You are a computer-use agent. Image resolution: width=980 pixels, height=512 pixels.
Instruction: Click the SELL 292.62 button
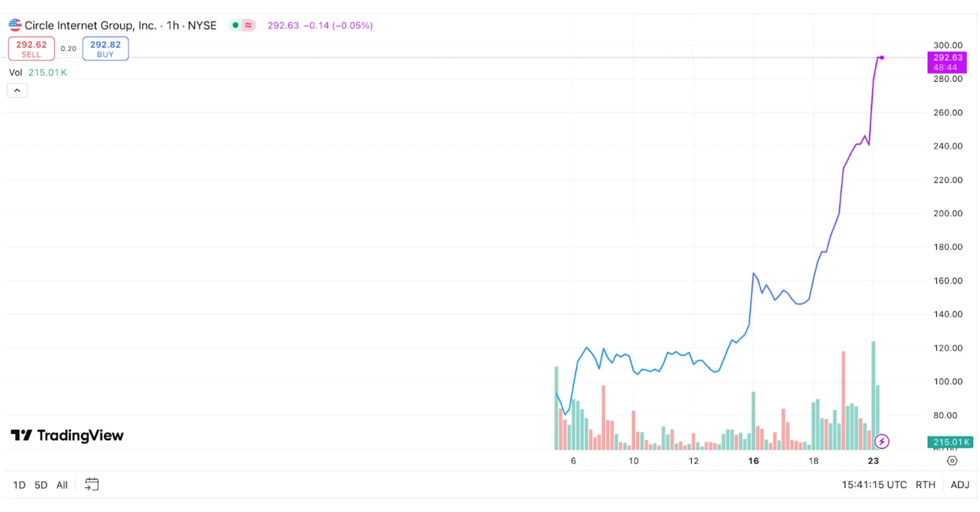[x=31, y=48]
